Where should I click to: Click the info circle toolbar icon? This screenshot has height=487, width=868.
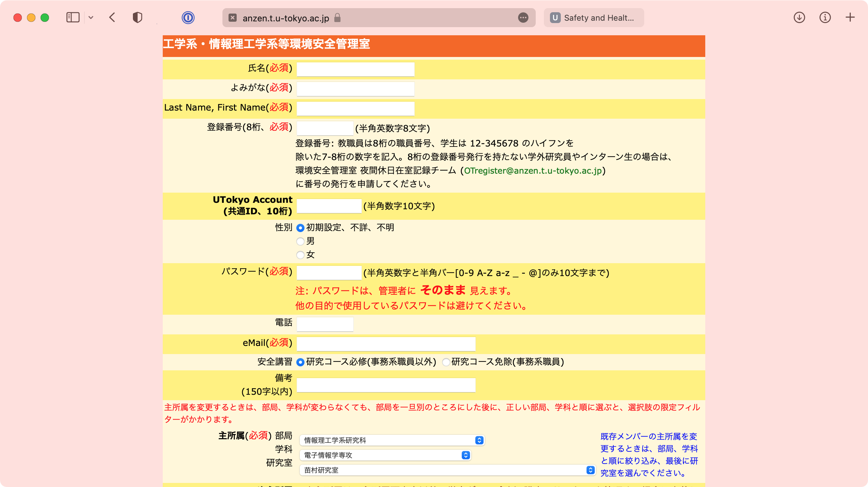point(825,18)
